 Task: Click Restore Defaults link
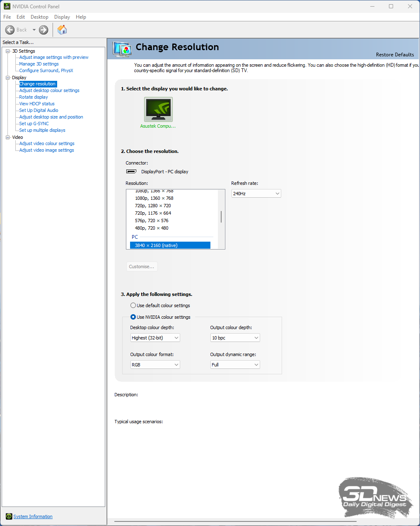(395, 55)
